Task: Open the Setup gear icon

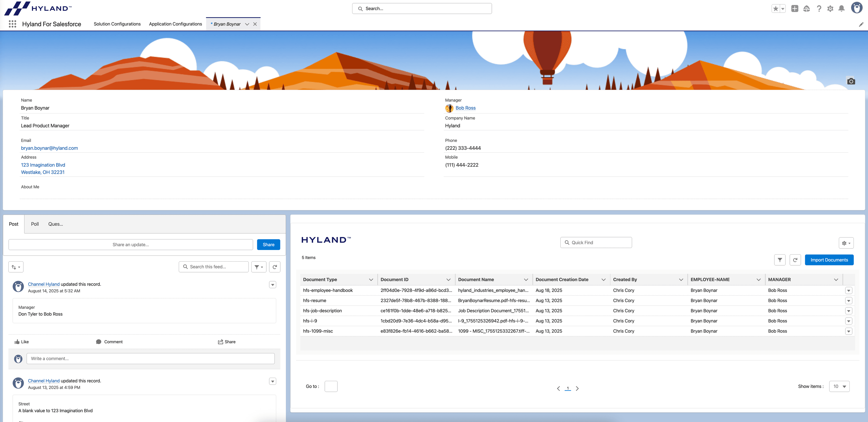Action: [x=830, y=9]
